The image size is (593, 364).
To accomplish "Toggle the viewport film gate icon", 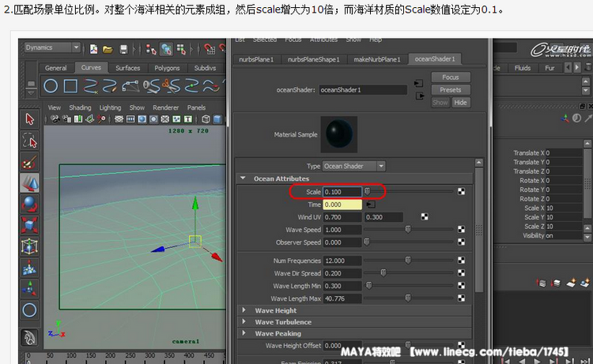I will [130, 119].
